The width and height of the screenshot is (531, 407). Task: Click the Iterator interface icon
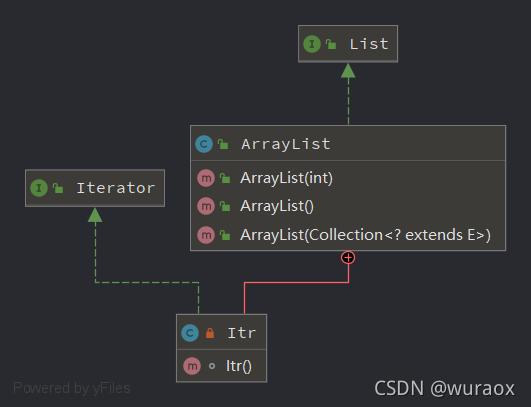tap(39, 188)
